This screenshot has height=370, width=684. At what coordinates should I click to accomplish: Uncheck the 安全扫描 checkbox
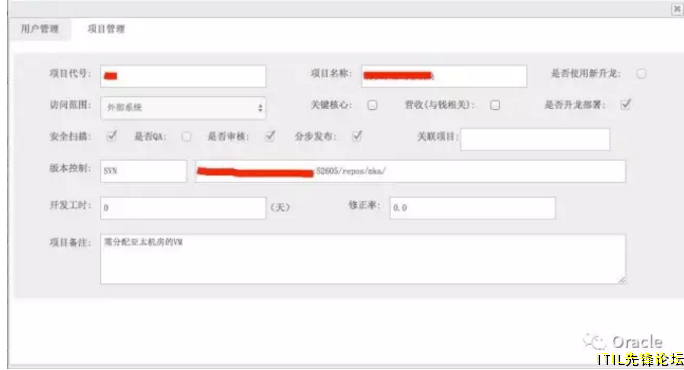111,136
